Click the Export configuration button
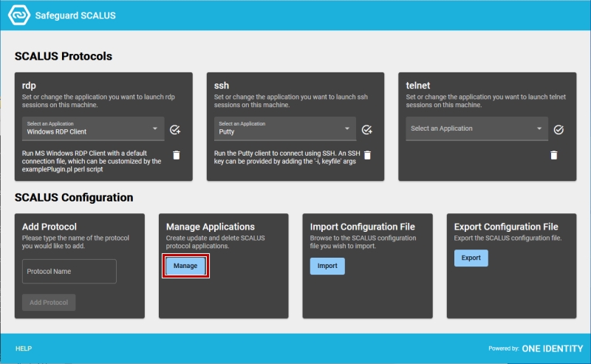This screenshot has width=591, height=364. click(471, 258)
